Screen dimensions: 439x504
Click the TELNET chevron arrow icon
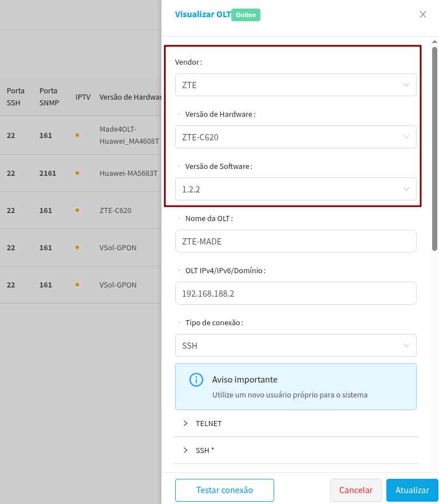point(185,424)
